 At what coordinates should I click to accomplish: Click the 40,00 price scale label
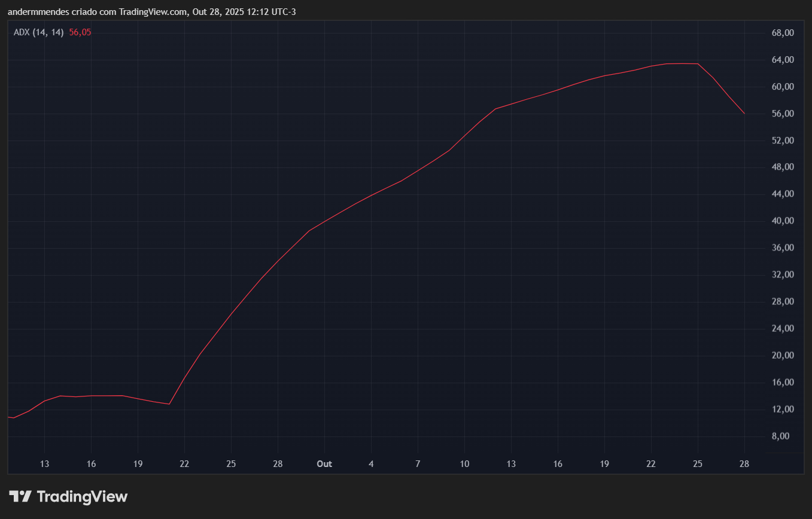click(x=783, y=221)
